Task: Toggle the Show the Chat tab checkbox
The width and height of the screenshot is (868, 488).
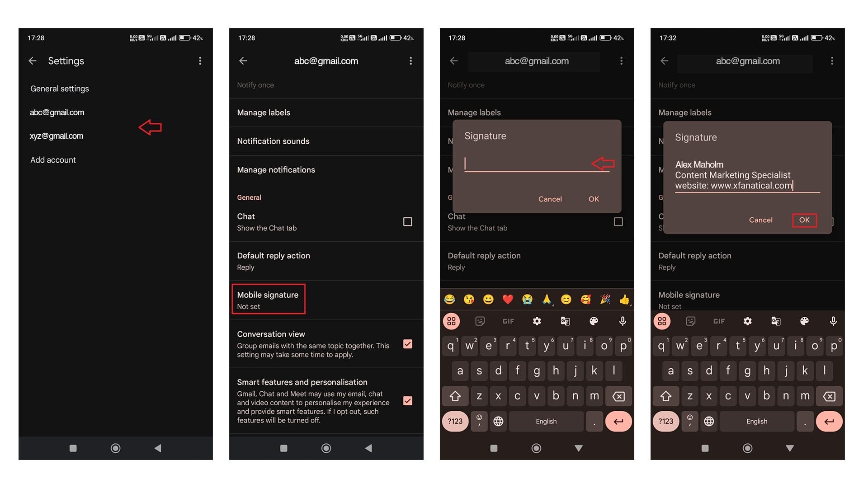Action: coord(408,221)
